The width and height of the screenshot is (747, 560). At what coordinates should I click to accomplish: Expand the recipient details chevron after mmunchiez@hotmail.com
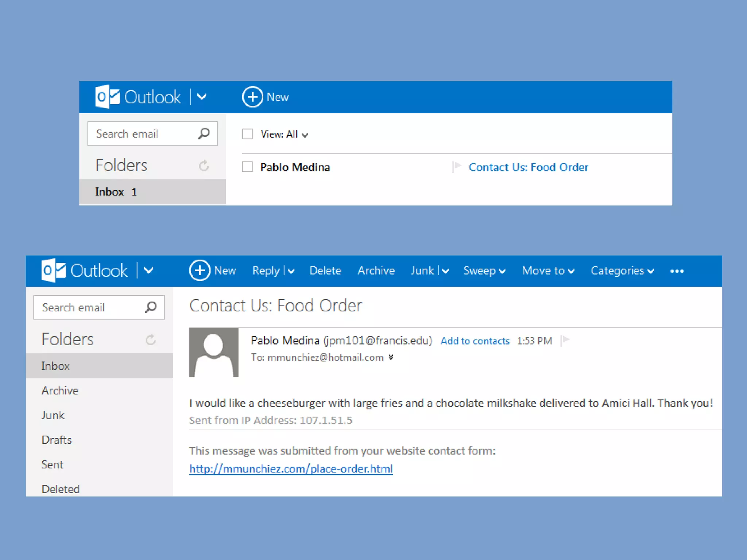[x=391, y=357]
